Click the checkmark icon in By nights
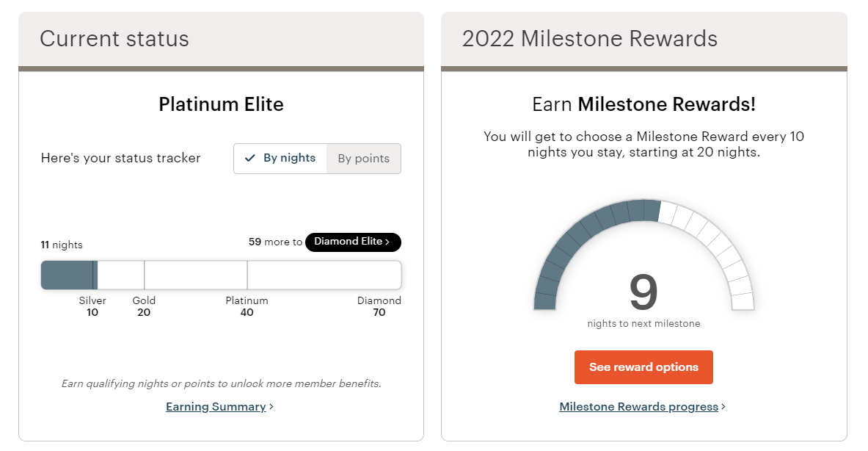The image size is (868, 451). coord(250,158)
